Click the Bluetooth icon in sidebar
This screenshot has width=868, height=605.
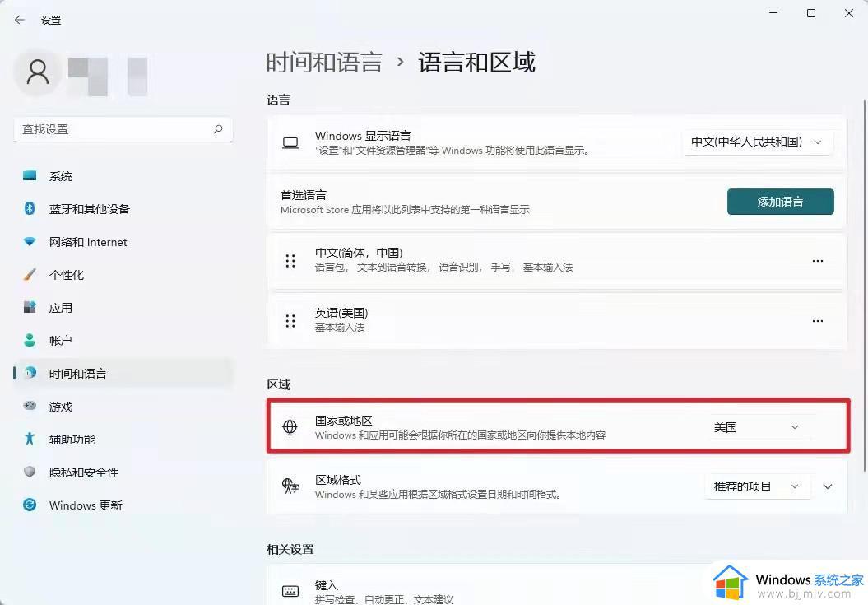(x=30, y=208)
